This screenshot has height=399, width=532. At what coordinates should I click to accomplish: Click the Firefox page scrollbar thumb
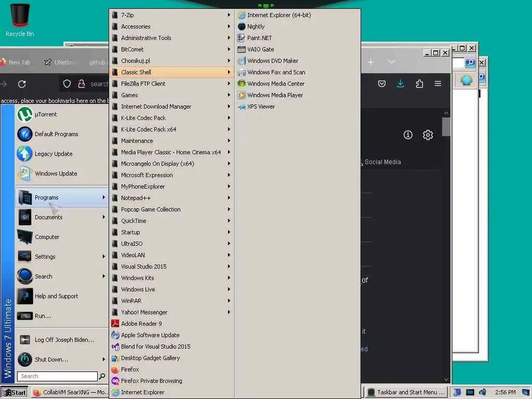click(446, 127)
